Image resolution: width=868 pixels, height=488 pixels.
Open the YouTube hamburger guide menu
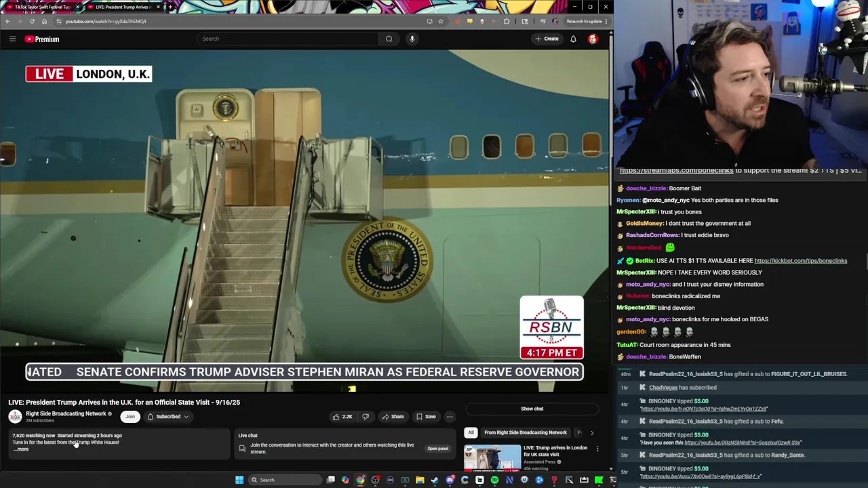(12, 39)
